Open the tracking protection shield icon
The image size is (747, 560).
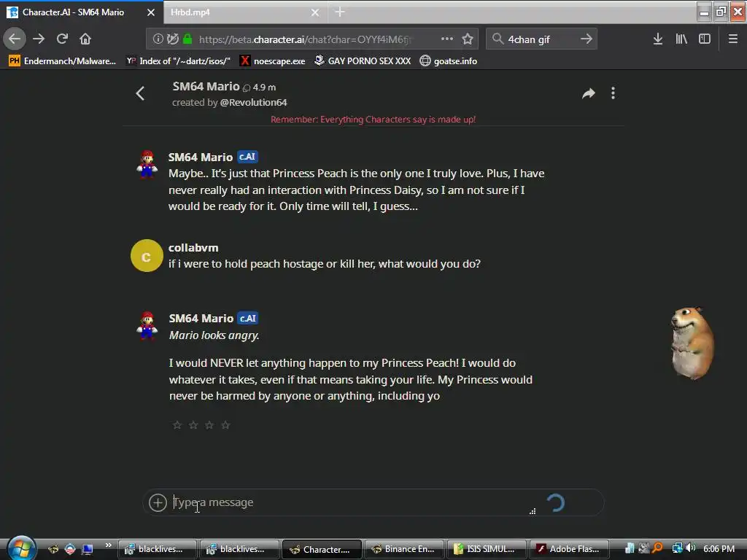[173, 39]
